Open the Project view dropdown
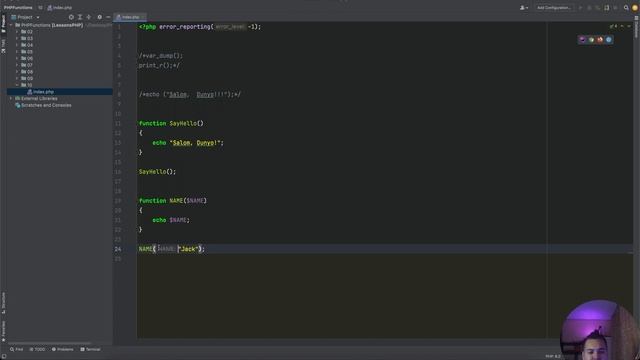 click(26, 17)
